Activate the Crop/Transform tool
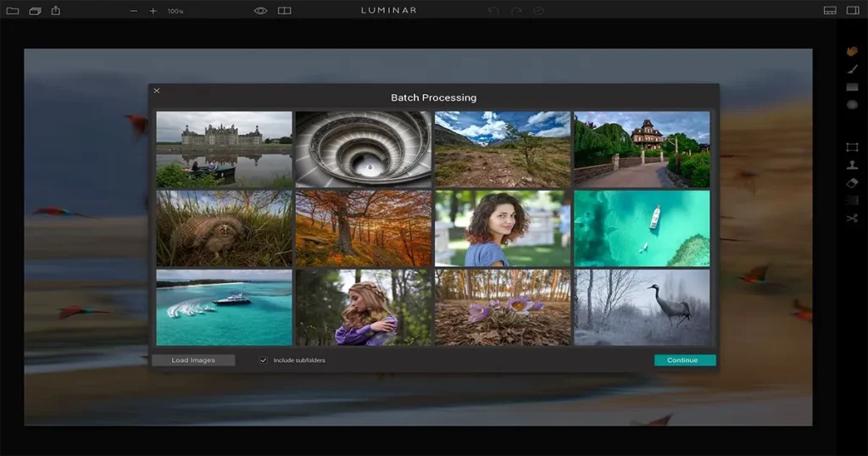 point(852,147)
